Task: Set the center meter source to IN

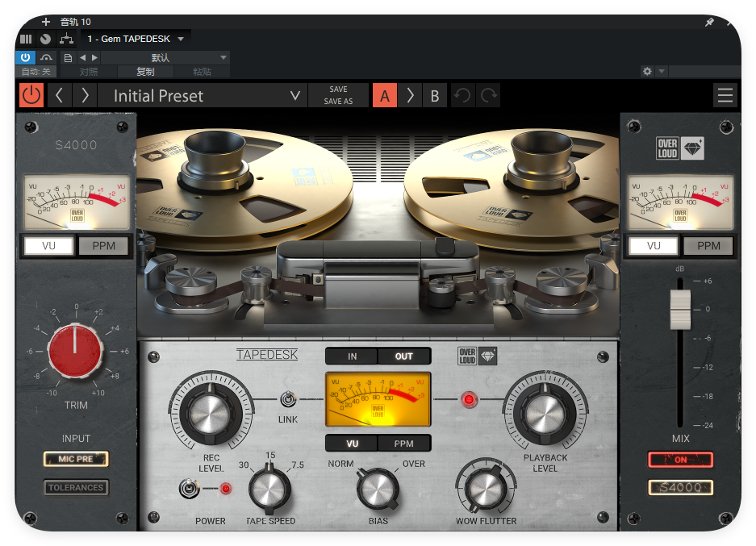Action: (352, 356)
